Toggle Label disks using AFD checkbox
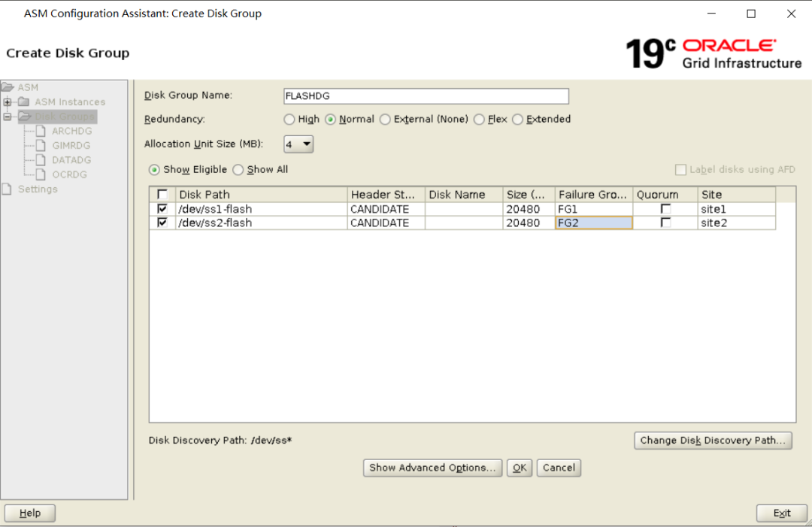Viewport: 812px width, 527px height. click(680, 170)
